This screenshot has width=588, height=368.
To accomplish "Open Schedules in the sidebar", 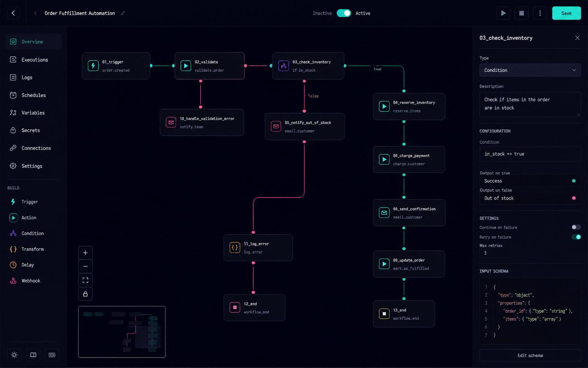I will pos(34,95).
